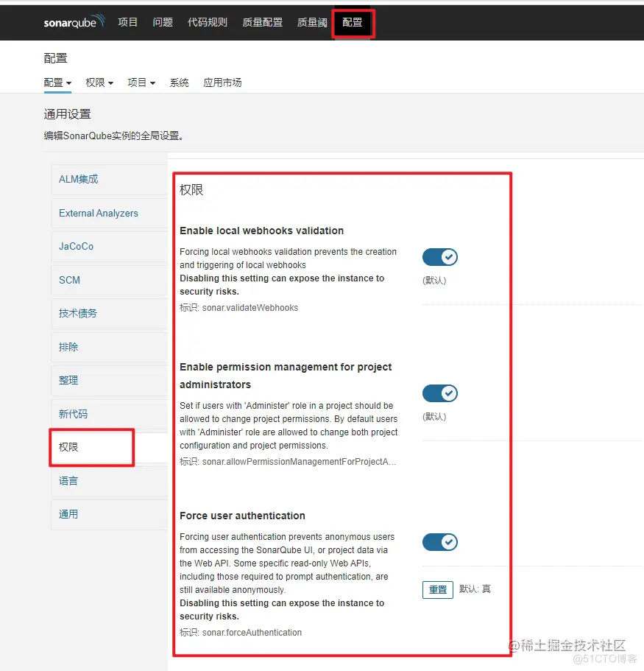Open 质量配置 in top navigation
Image resolution: width=644 pixels, height=671 pixels.
[x=262, y=22]
